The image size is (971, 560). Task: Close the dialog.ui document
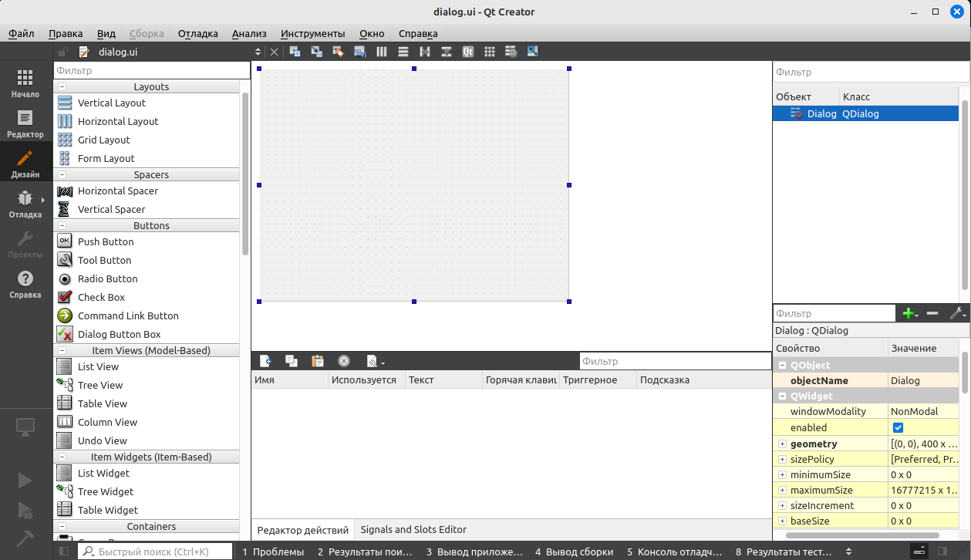pyautogui.click(x=274, y=52)
